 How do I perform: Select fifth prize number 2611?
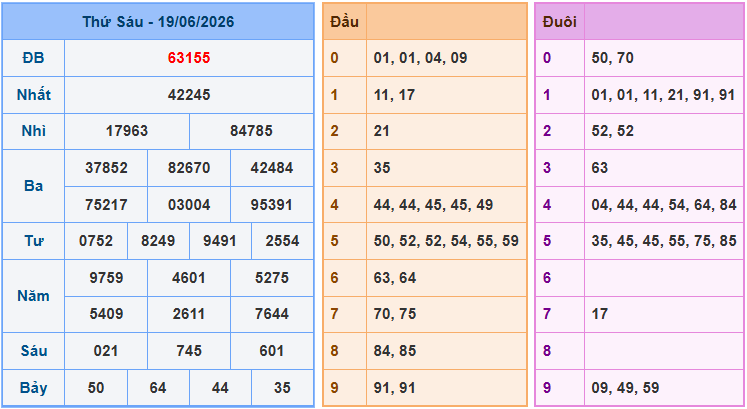tap(189, 314)
